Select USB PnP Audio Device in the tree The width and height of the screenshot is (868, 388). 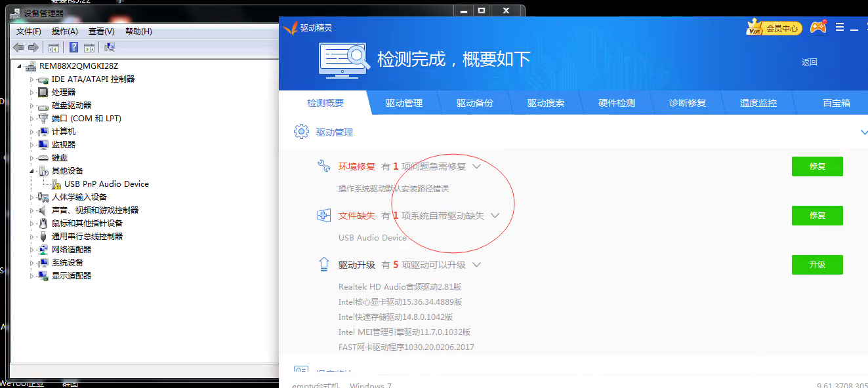(106, 184)
